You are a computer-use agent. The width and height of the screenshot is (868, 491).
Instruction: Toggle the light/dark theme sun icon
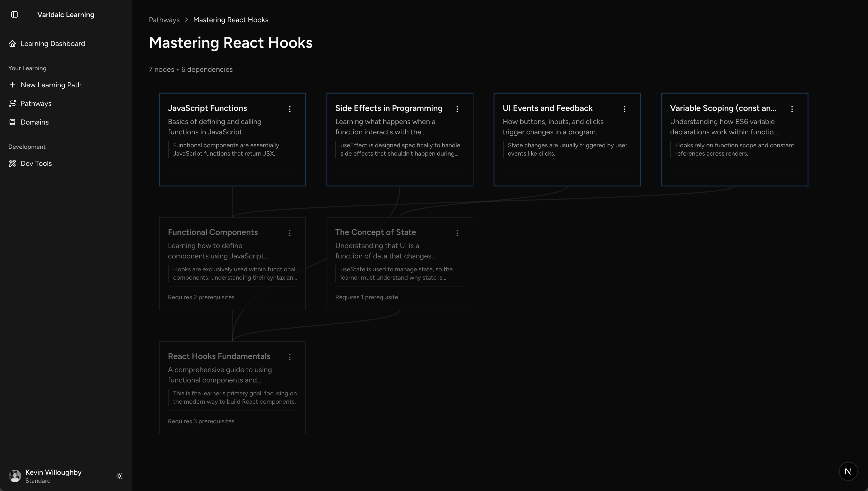pyautogui.click(x=119, y=476)
